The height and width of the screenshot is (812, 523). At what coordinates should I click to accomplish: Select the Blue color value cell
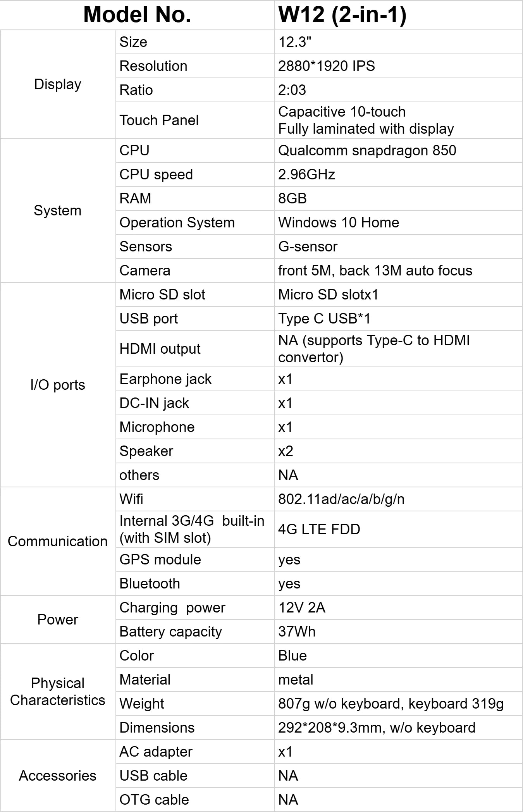(x=292, y=655)
